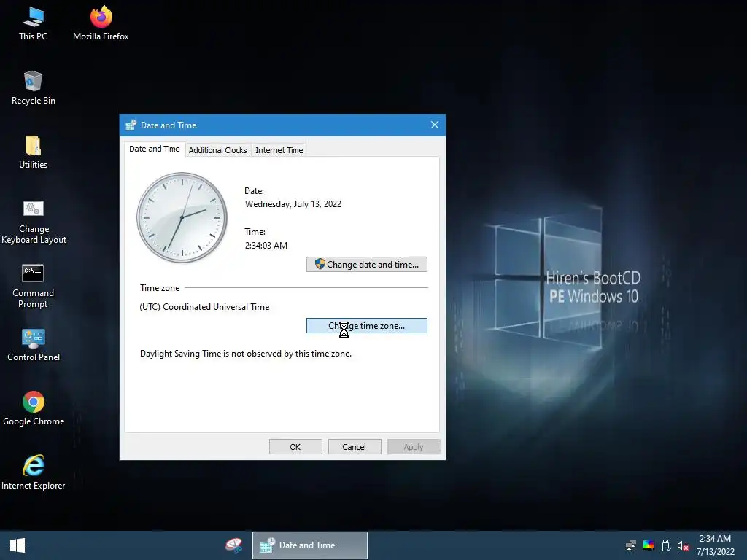This screenshot has width=747, height=560.
Task: Click the muted volume tray icon
Action: 683,545
